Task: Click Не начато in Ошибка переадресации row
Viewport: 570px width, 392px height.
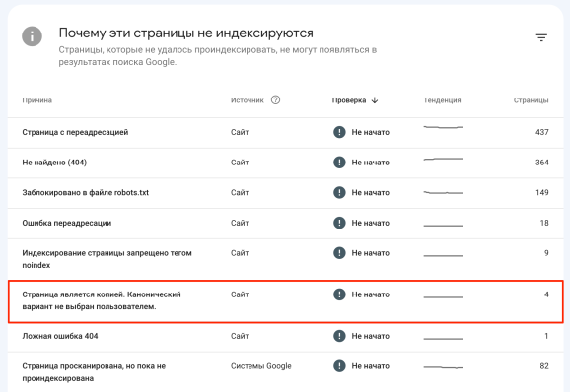Action: (370, 223)
